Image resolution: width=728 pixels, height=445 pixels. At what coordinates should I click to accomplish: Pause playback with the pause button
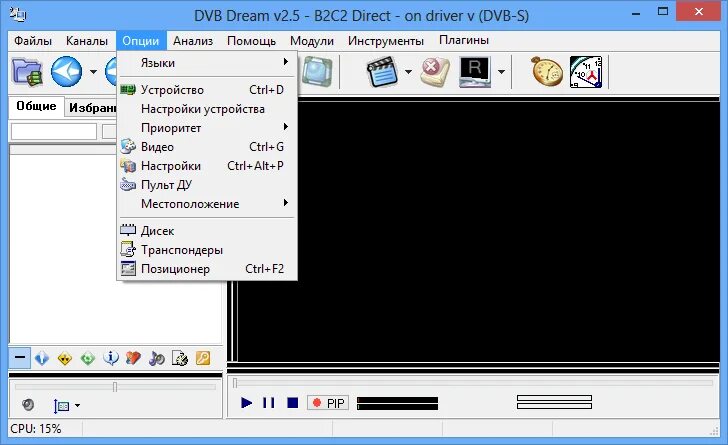[x=269, y=403]
